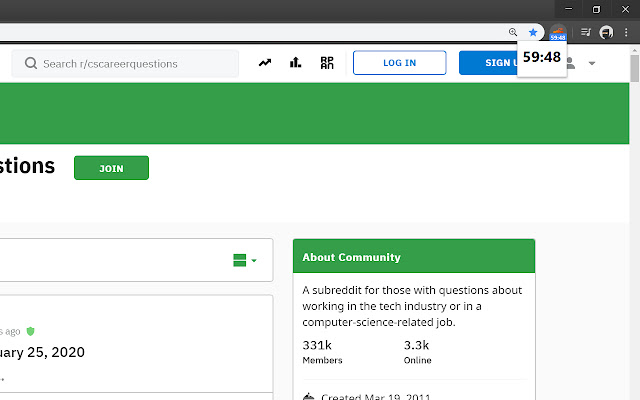Open the post titled with 25, 2020

[x=42, y=352]
